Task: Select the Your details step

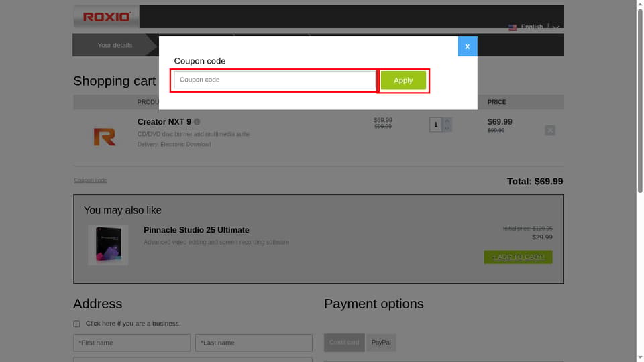Action: tap(115, 45)
